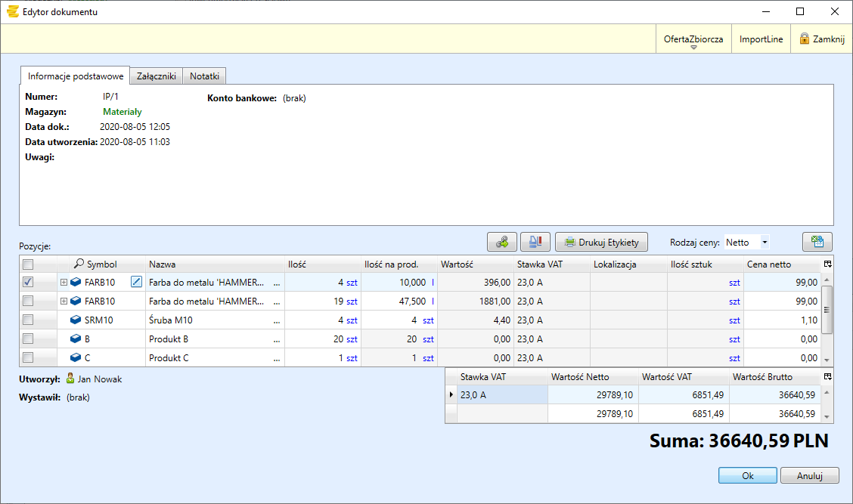
Task: Open the Rodzaj ceny dropdown
Action: tap(765, 243)
